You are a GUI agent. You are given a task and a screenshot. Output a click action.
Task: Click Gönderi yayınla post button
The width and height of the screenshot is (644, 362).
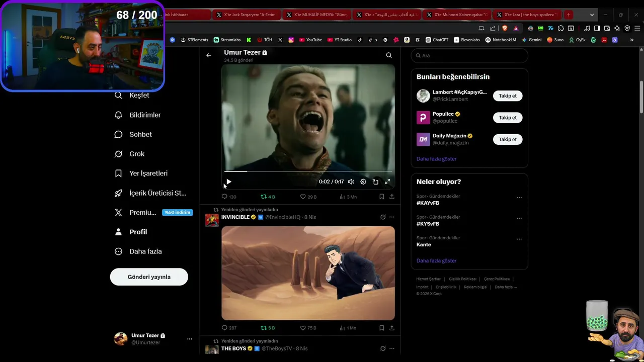tap(149, 277)
